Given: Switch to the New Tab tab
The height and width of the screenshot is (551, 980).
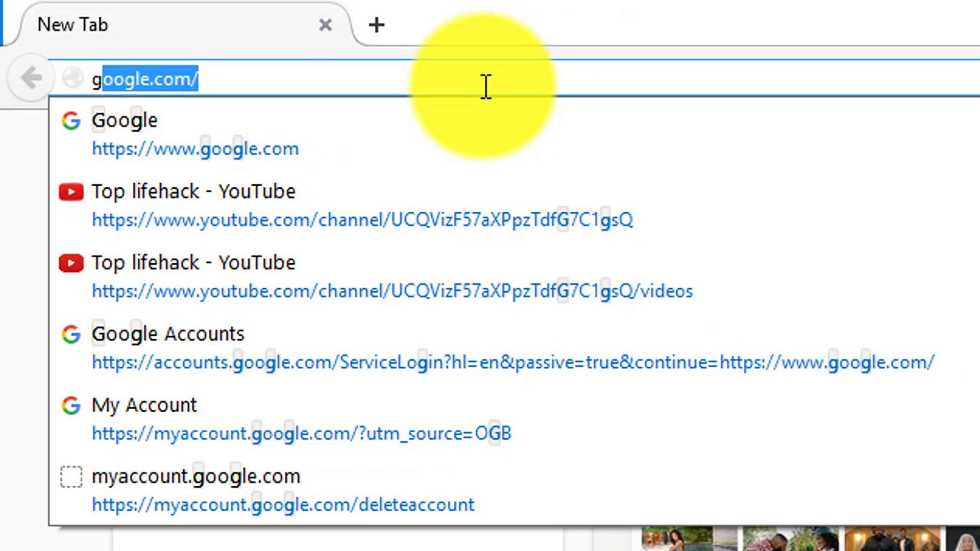Looking at the screenshot, I should tap(153, 24).
